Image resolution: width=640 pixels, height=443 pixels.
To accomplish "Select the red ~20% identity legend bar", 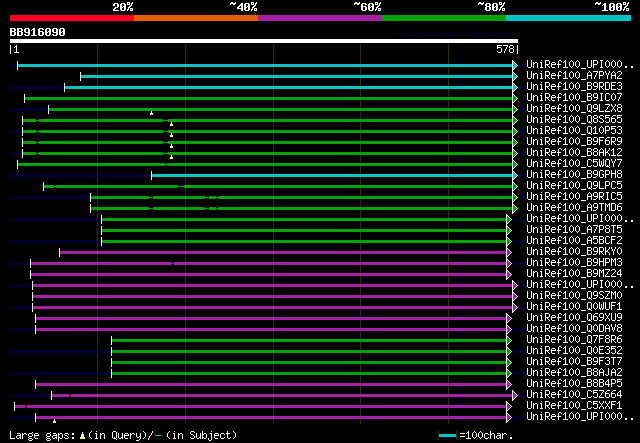I will [x=71, y=18].
